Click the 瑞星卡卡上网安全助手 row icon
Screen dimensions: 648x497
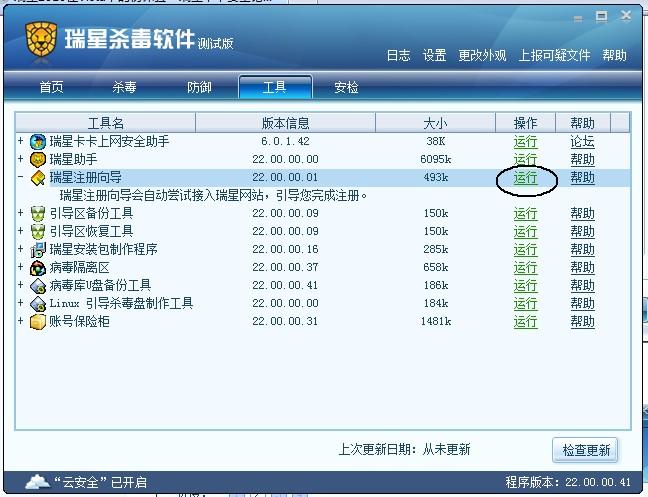pos(38,142)
